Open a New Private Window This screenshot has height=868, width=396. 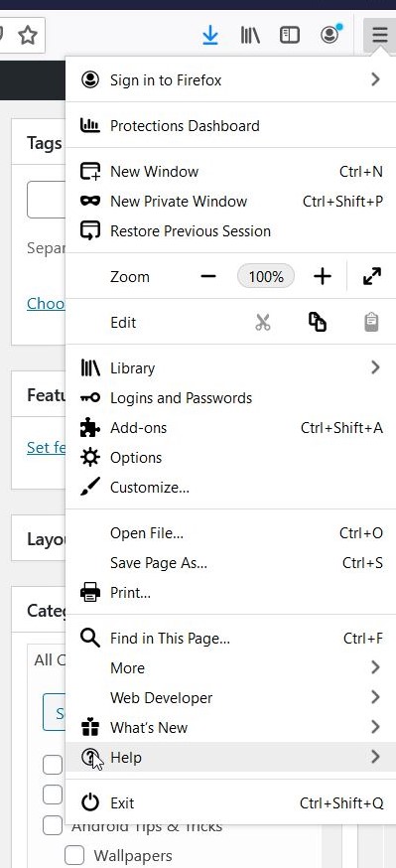(230, 202)
